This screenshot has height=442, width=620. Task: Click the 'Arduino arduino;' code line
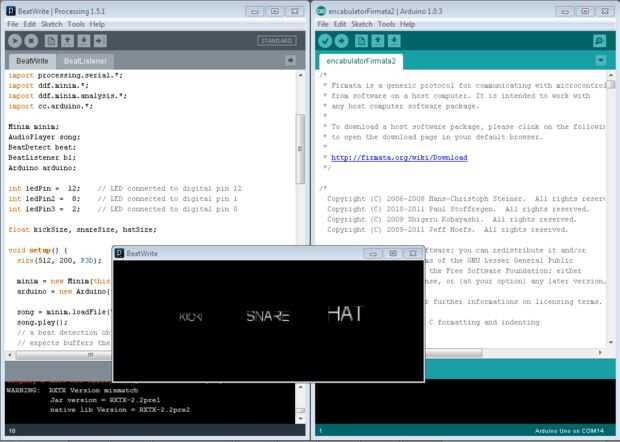42,168
